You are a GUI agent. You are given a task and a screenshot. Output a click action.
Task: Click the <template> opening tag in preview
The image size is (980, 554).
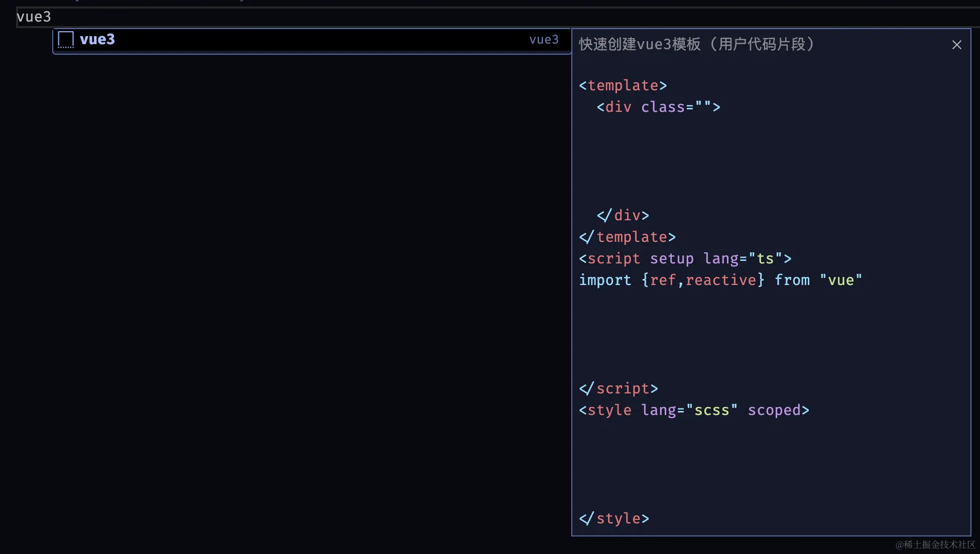pos(623,85)
